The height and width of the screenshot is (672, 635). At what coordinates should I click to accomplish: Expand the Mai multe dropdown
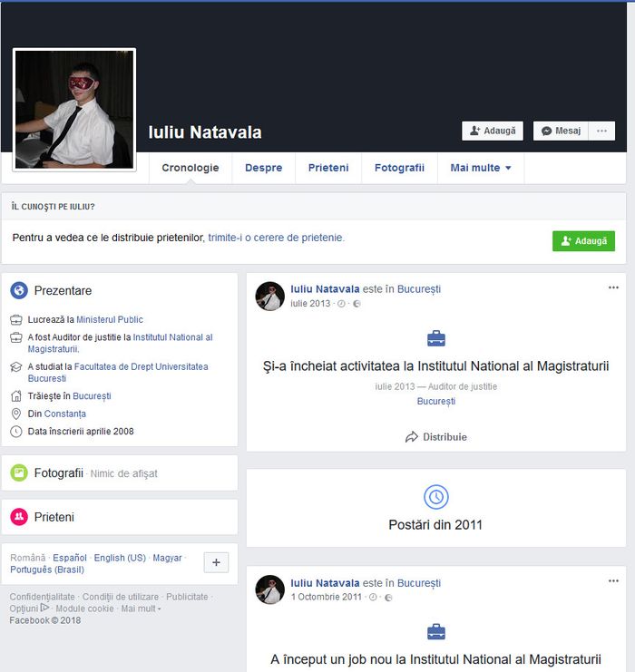click(481, 168)
